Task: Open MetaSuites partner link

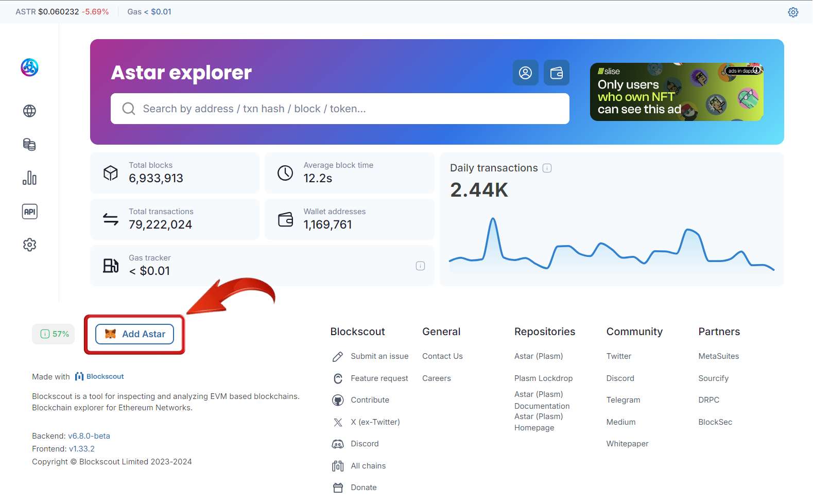Action: [x=719, y=356]
